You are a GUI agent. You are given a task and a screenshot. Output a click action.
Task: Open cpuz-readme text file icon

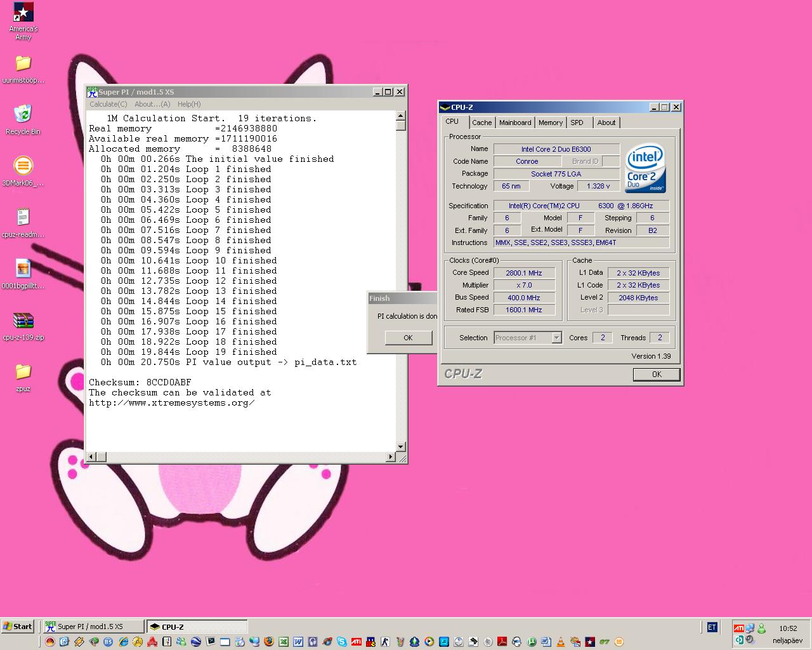(x=23, y=223)
